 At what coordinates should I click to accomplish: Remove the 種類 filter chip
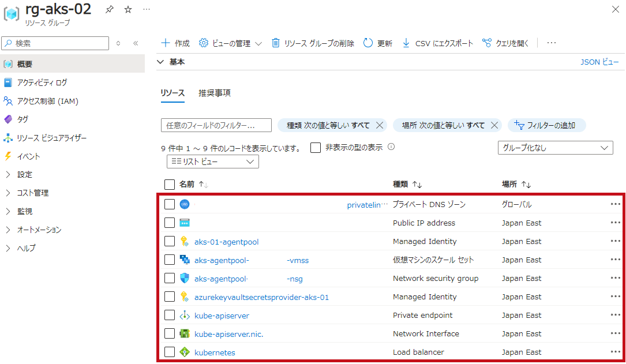pyautogui.click(x=380, y=125)
